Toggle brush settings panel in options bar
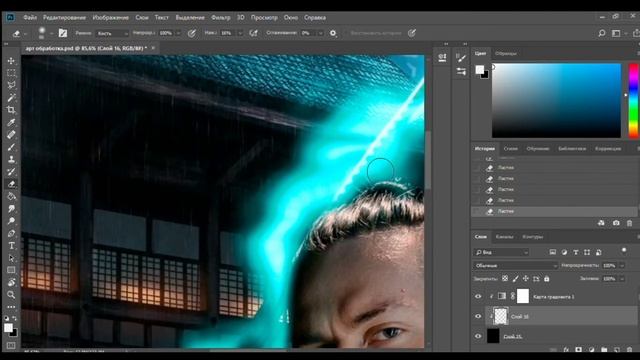 pyautogui.click(x=62, y=33)
